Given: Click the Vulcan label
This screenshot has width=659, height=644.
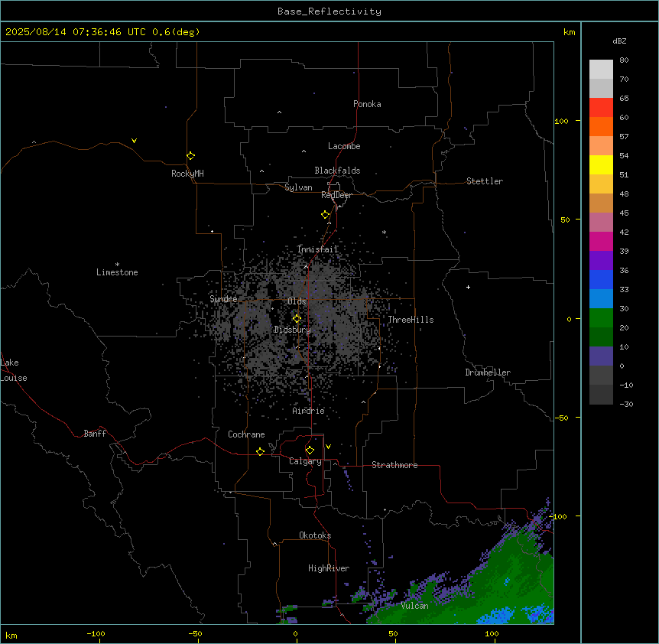Looking at the screenshot, I should pos(415,606).
